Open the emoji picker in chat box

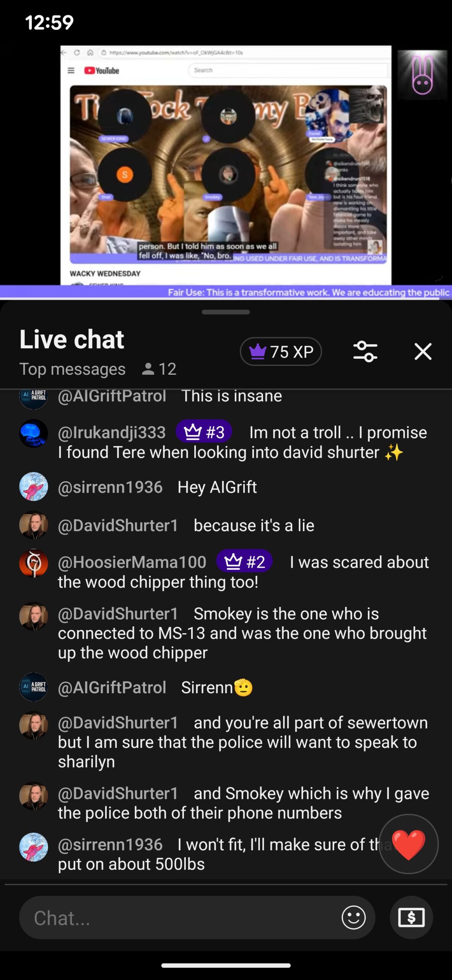pyautogui.click(x=353, y=918)
